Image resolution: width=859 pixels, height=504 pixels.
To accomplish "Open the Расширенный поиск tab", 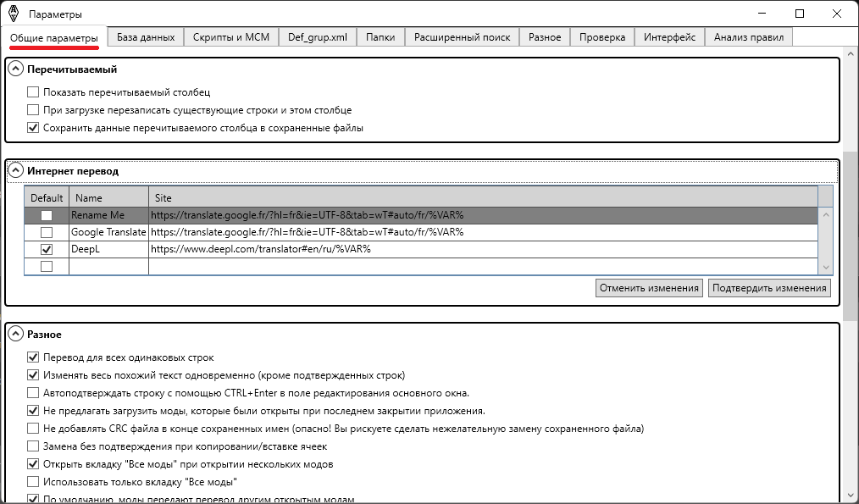I will [462, 36].
